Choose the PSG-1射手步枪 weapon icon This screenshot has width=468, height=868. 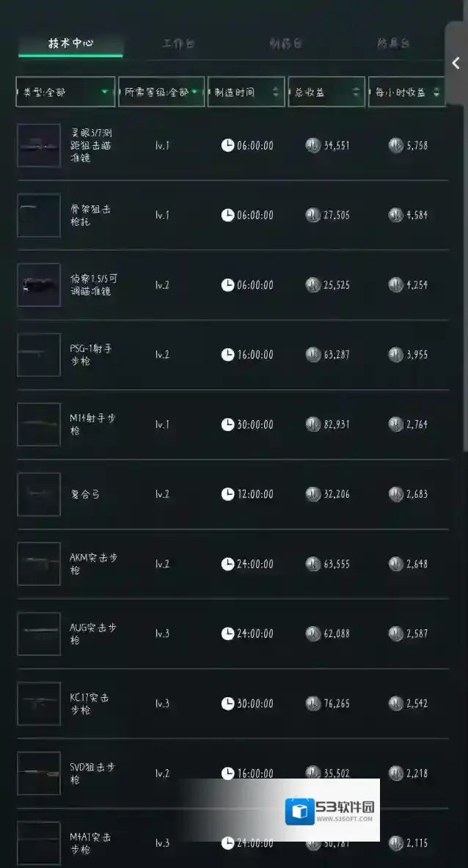tap(39, 355)
